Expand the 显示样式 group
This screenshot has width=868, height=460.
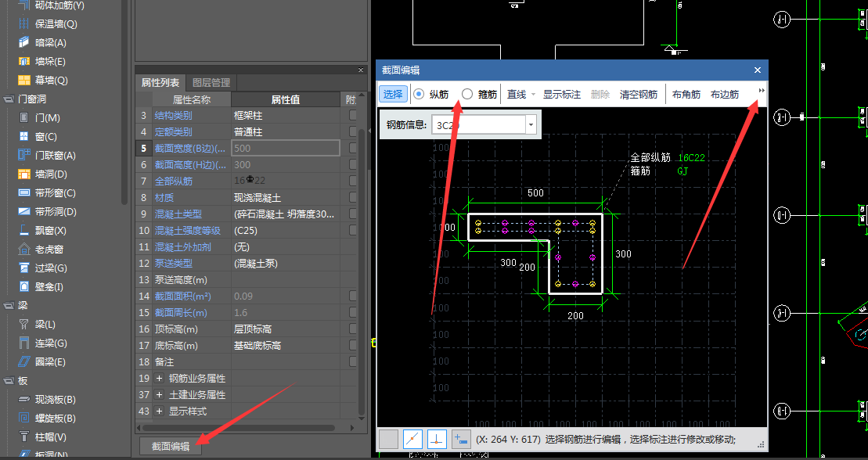click(x=160, y=411)
